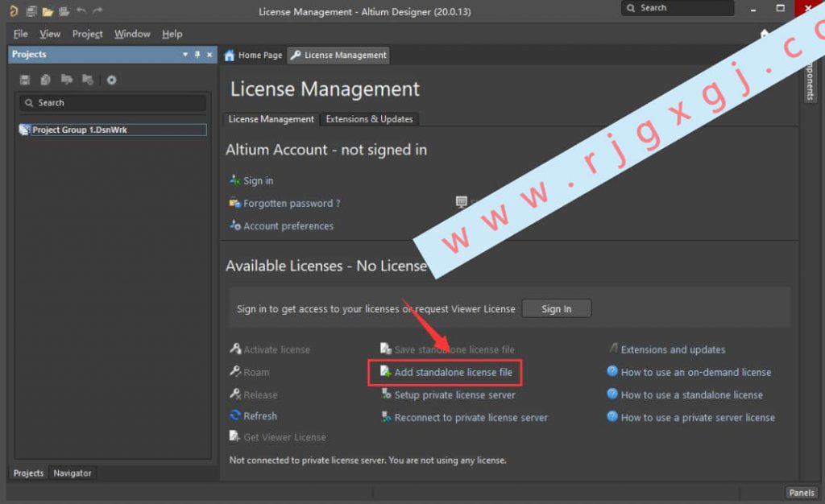Switch to the Projects bottom tab
Viewport: 825px width, 504px height.
[28, 473]
